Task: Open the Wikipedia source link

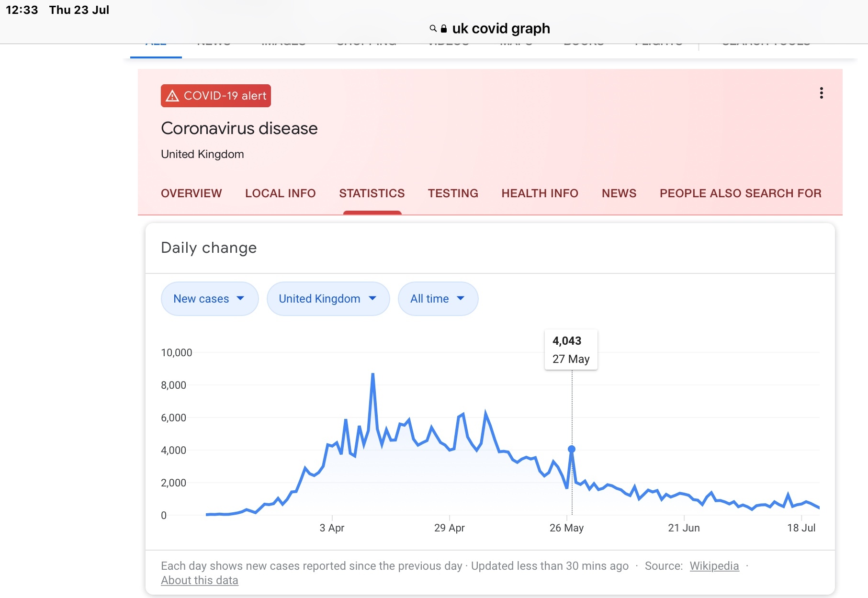Action: click(714, 566)
